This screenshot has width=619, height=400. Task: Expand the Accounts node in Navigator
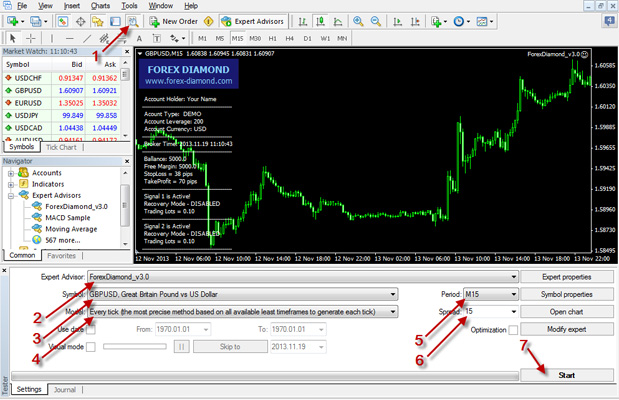pyautogui.click(x=11, y=172)
